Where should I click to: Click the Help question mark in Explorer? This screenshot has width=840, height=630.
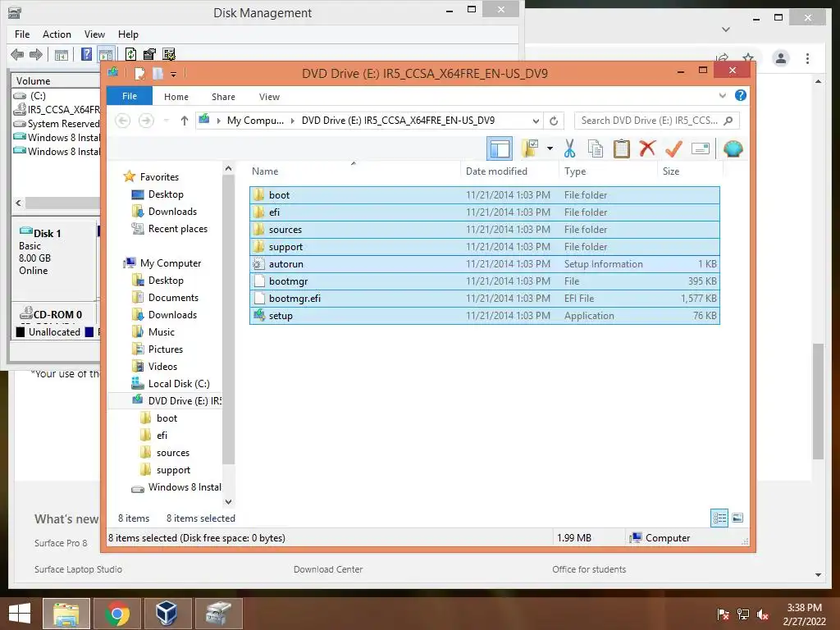point(741,95)
